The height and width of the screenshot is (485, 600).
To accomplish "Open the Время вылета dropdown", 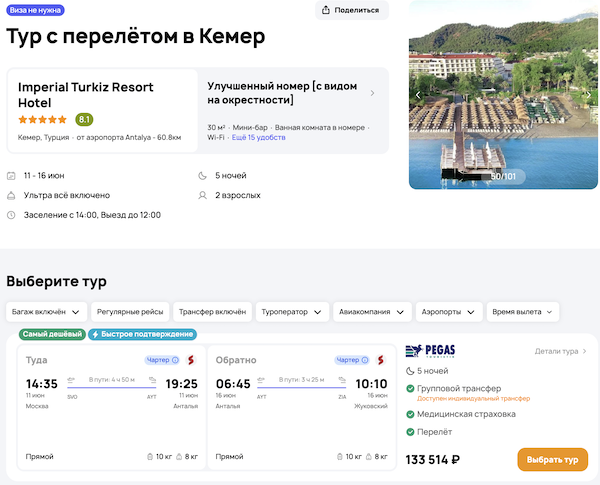I will pos(522,312).
